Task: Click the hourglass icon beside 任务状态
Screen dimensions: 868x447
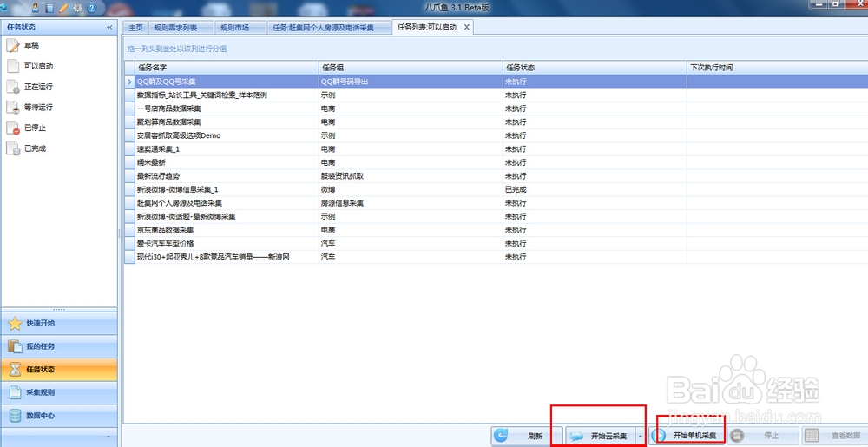Action: tap(15, 370)
